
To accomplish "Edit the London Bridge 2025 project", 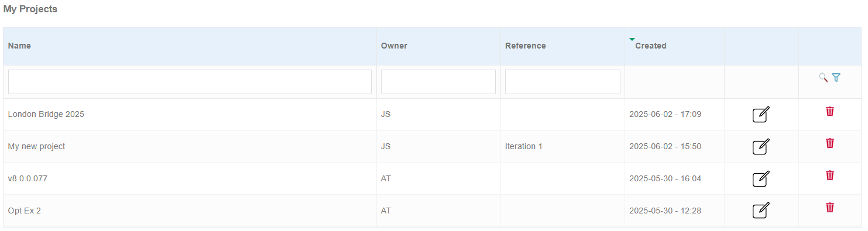I will 761,115.
